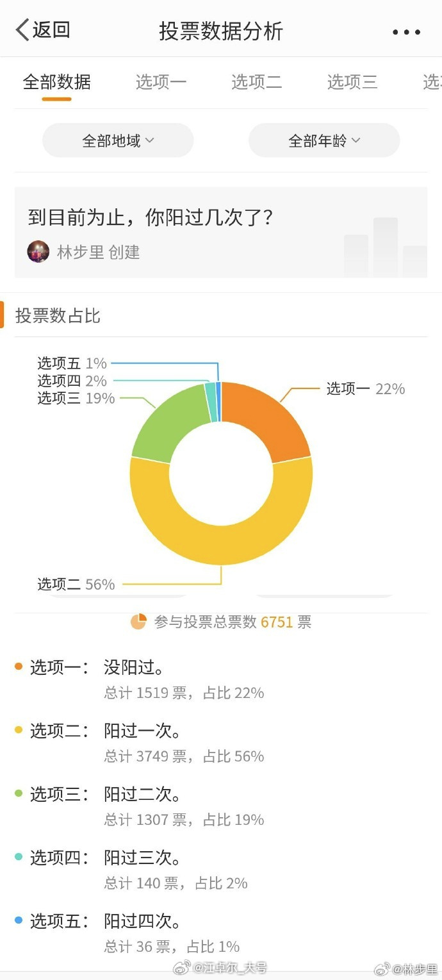442x980 pixels.
Task: Switch to the 选项二 tab
Action: (256, 82)
